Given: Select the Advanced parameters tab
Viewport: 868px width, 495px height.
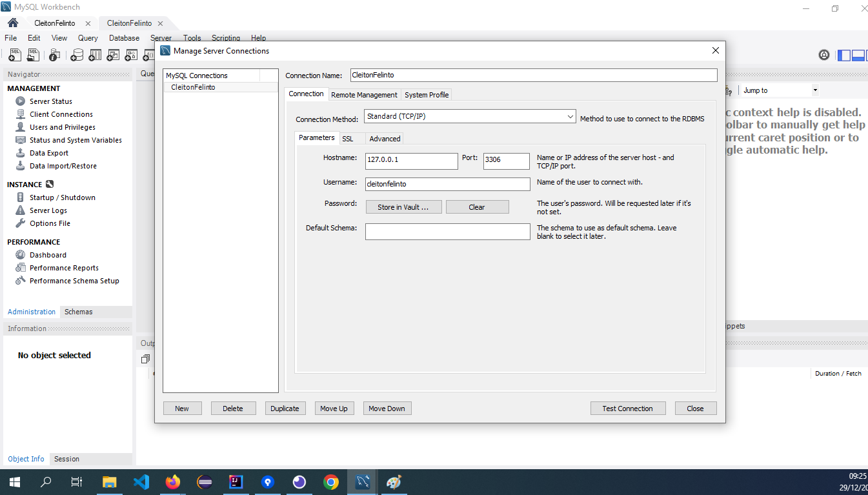Looking at the screenshot, I should pyautogui.click(x=385, y=139).
